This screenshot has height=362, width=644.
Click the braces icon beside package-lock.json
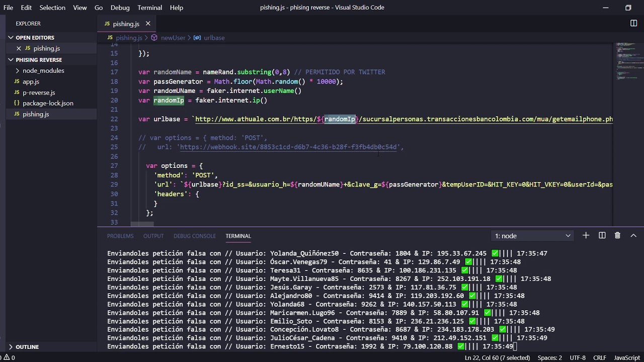[x=17, y=103]
